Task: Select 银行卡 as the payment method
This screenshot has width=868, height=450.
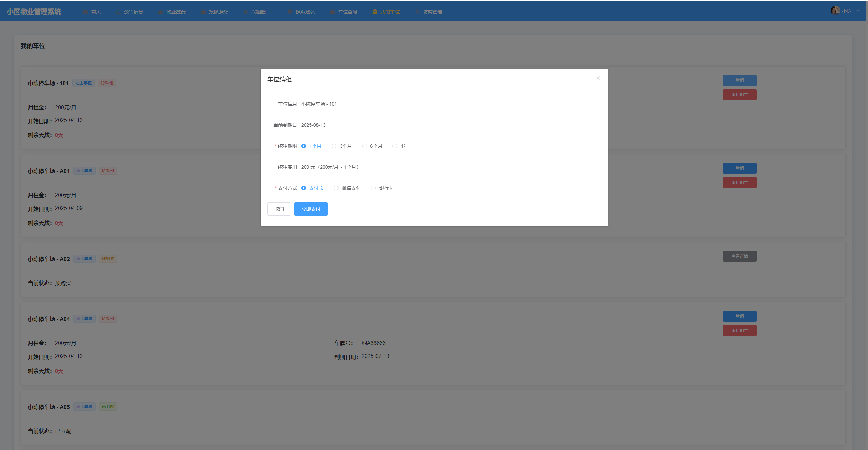Action: click(373, 188)
